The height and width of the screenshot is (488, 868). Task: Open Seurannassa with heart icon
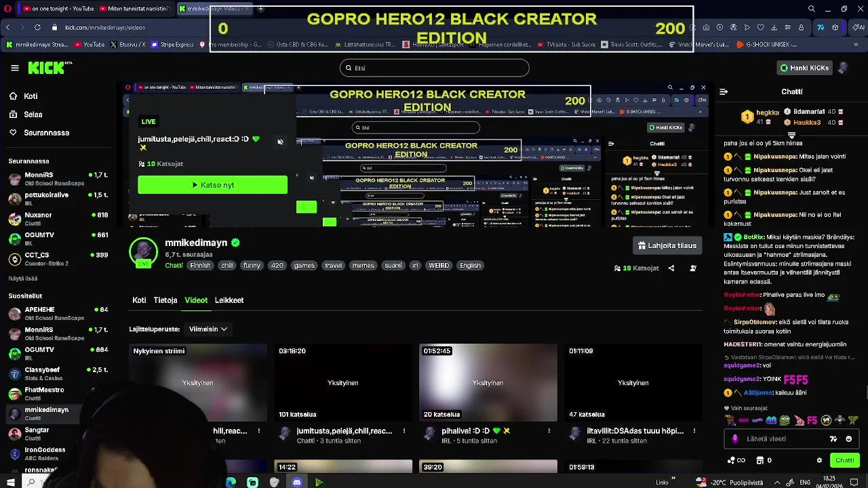(x=39, y=133)
